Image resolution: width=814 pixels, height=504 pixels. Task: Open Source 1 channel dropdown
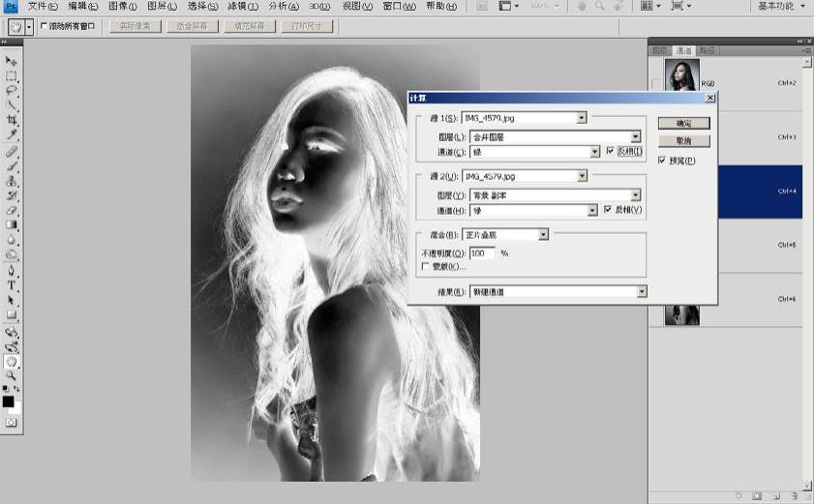coord(534,152)
